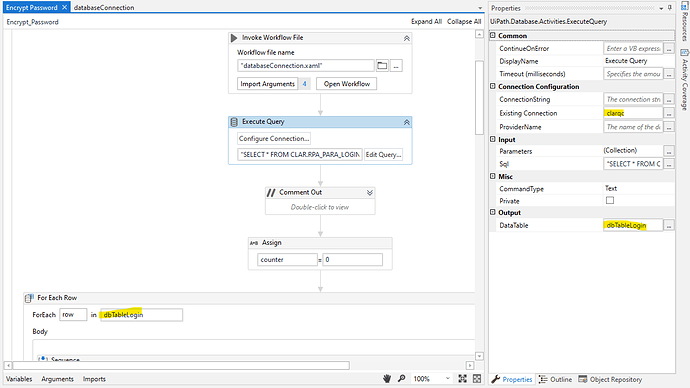Toggle the Private checkbox

tap(610, 201)
